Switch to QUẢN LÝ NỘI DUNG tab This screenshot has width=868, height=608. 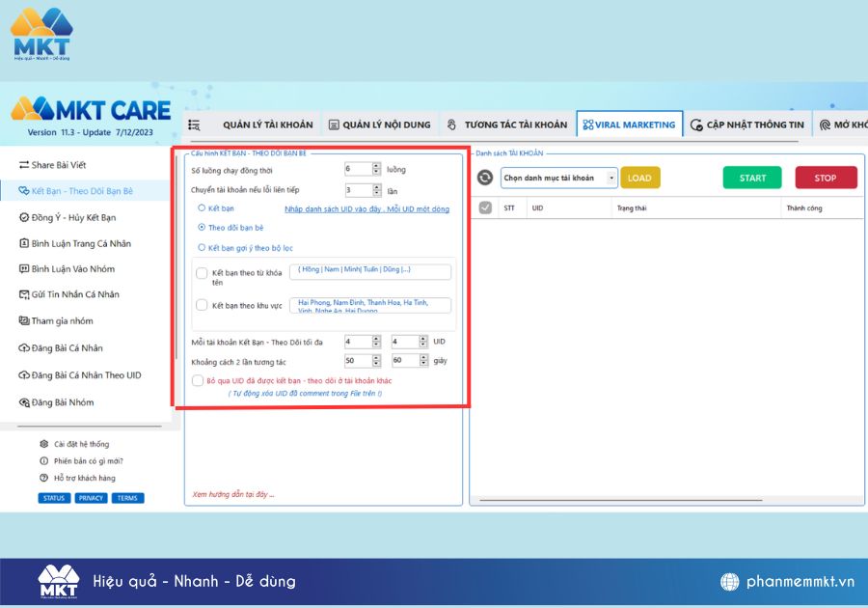pos(380,124)
